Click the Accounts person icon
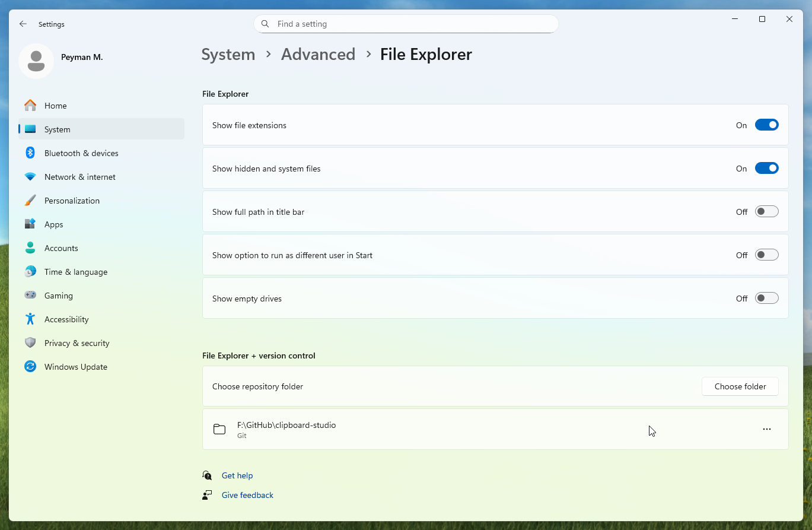Screen dimensions: 812x530 coord(30,248)
